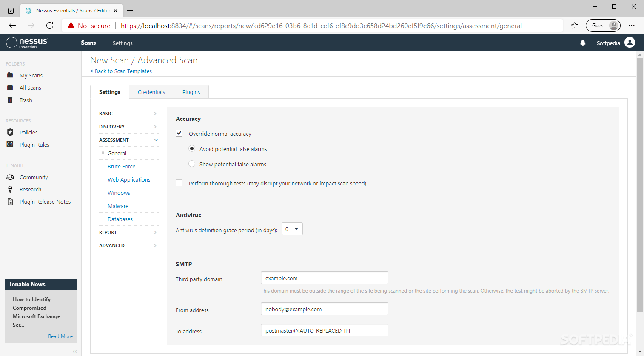Open the Antivirus grace period dropdown
644x356 pixels.
(292, 229)
